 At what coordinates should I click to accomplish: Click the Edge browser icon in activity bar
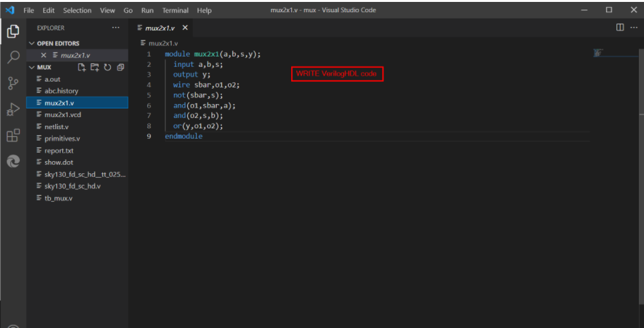13,162
